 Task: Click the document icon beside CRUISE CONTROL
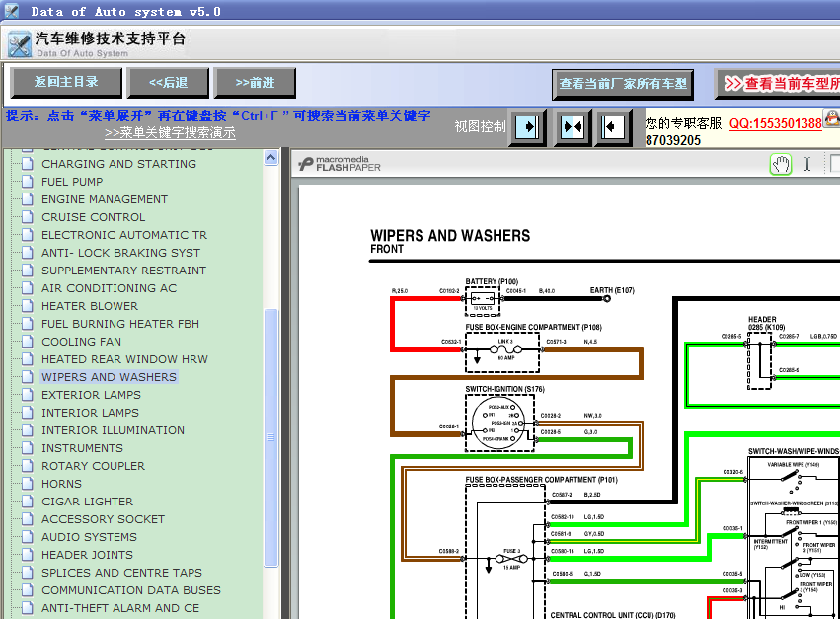click(x=28, y=217)
